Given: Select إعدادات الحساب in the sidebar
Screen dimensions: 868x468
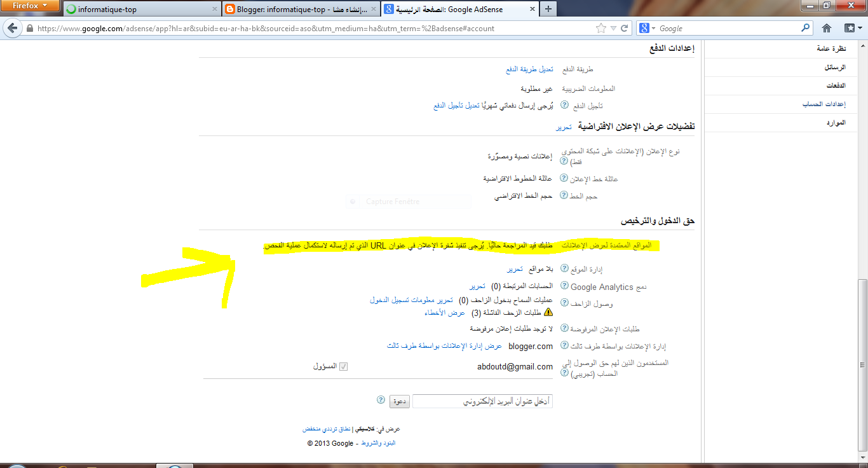Looking at the screenshot, I should coord(824,104).
